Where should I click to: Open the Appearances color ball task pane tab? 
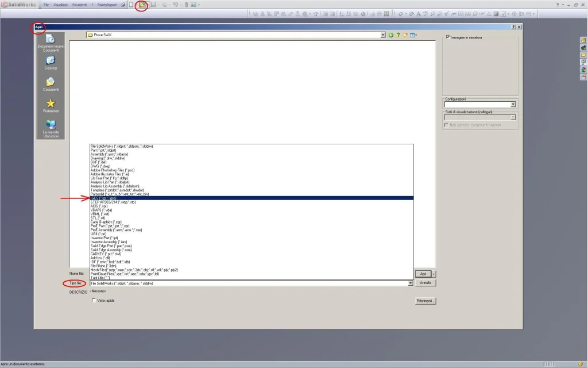tap(583, 70)
